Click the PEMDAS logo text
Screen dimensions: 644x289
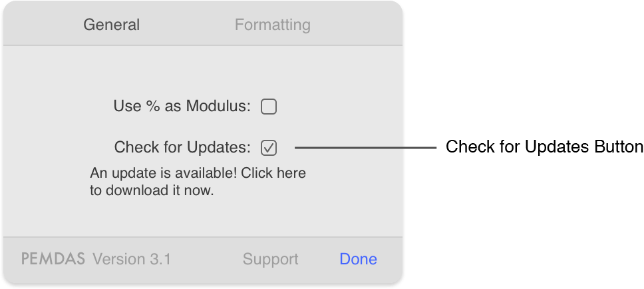(x=53, y=259)
